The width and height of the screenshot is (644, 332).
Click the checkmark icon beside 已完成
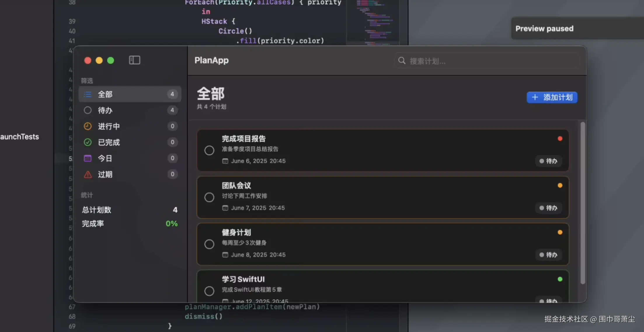point(88,142)
